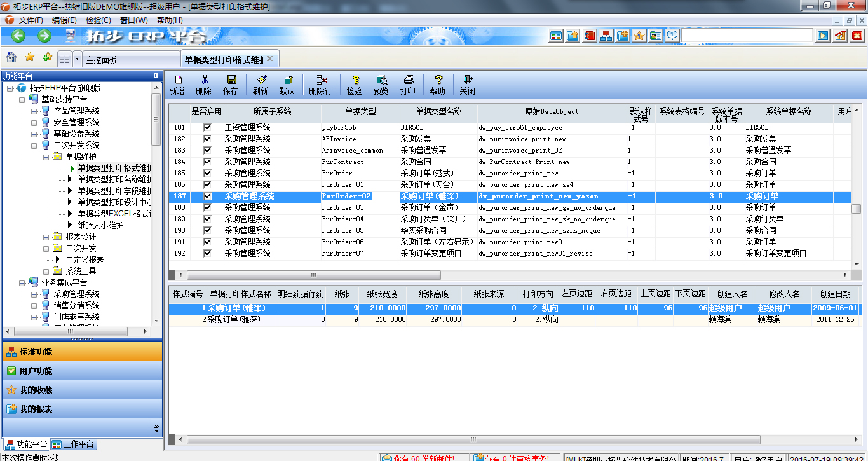Image resolution: width=868 pixels, height=461 pixels.
Task: Click the 删除 (Delete) toolbar icon
Action: pos(206,83)
